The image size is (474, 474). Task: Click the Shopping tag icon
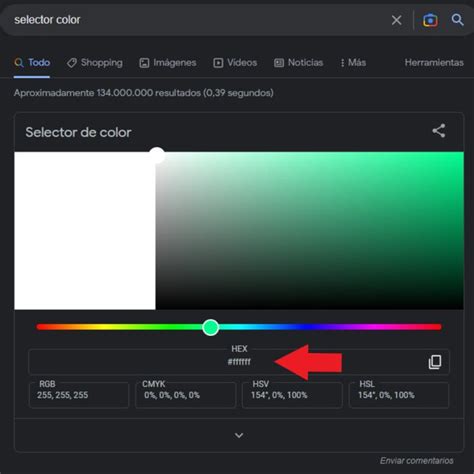pyautogui.click(x=72, y=63)
